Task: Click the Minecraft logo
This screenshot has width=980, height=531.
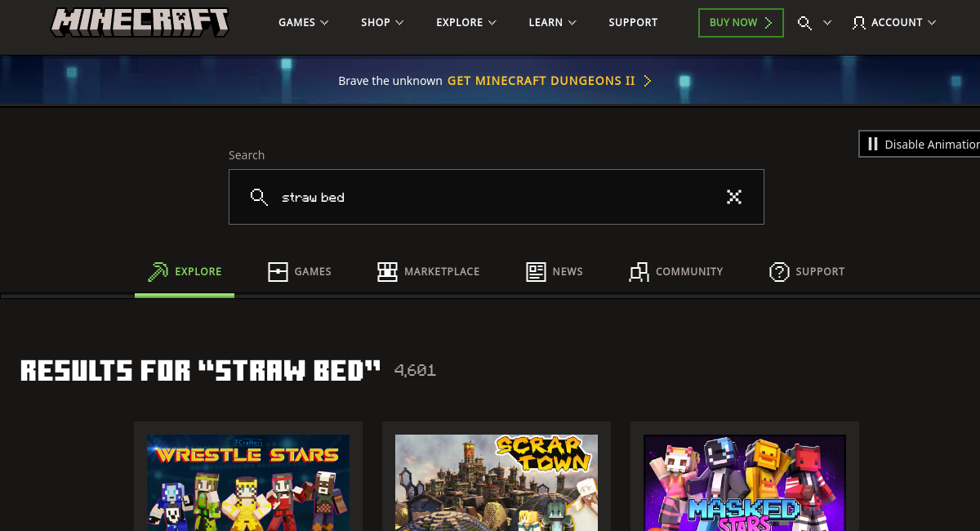Action: [x=140, y=22]
